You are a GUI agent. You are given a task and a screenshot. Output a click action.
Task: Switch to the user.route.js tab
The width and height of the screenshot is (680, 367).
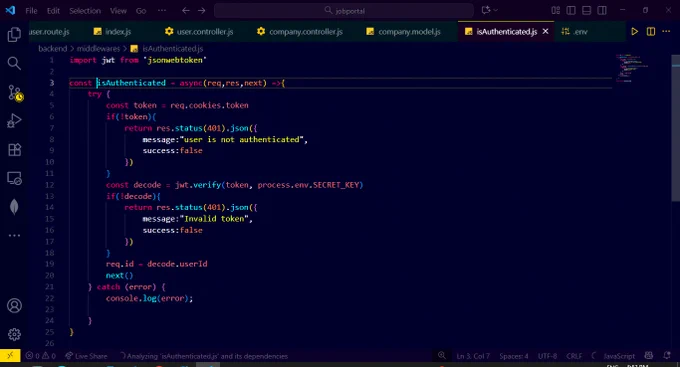click(49, 32)
